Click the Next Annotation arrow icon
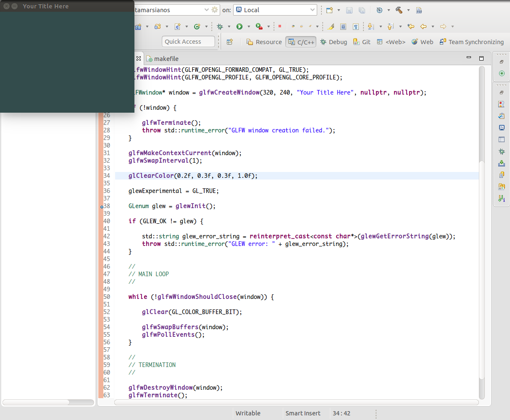Screen dimensions: 510x420 pyautogui.click(x=371, y=26)
